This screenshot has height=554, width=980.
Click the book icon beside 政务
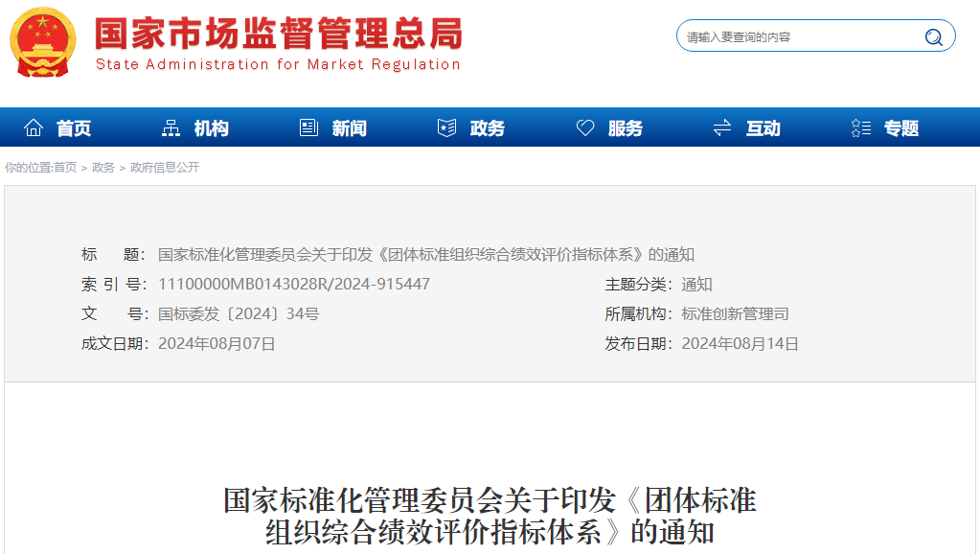pyautogui.click(x=446, y=127)
